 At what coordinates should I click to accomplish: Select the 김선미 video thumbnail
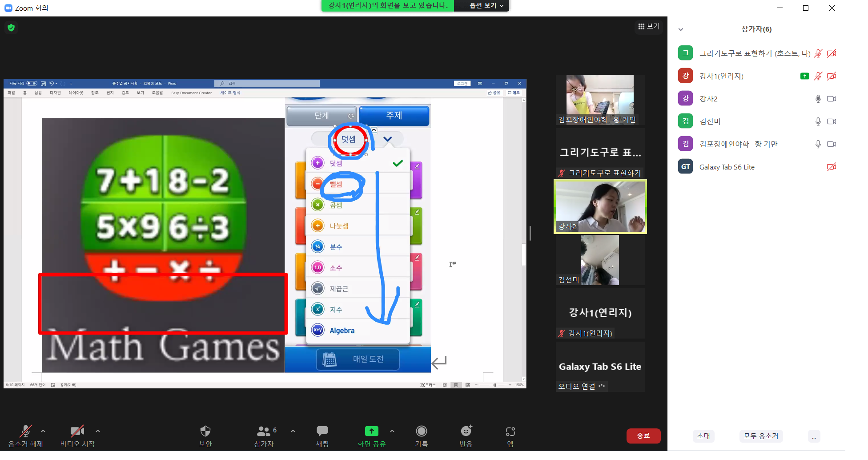600,260
